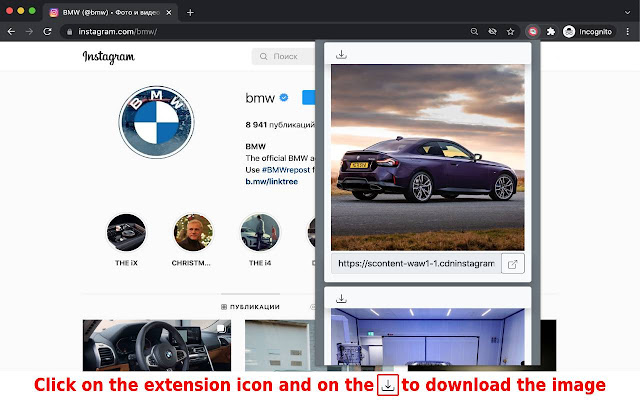Switch to the ПУБЛИКАЦИИ tab
The image size is (640, 400).
pyautogui.click(x=250, y=307)
